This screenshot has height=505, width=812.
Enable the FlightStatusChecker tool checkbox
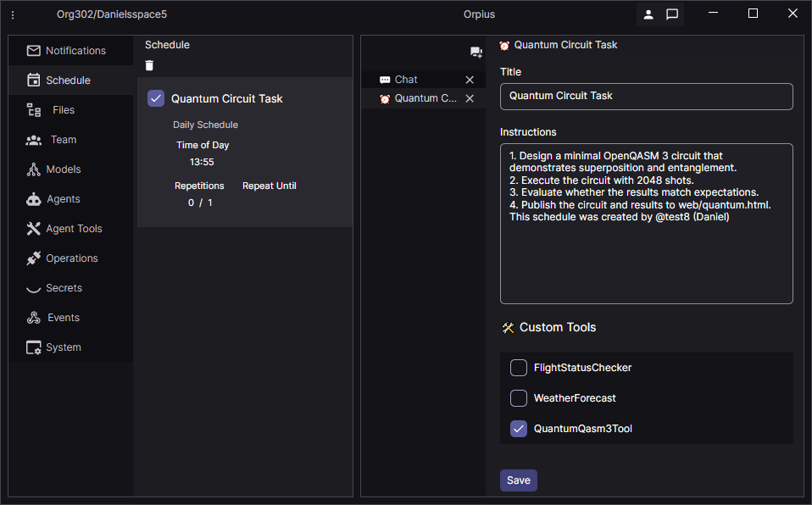tap(519, 368)
